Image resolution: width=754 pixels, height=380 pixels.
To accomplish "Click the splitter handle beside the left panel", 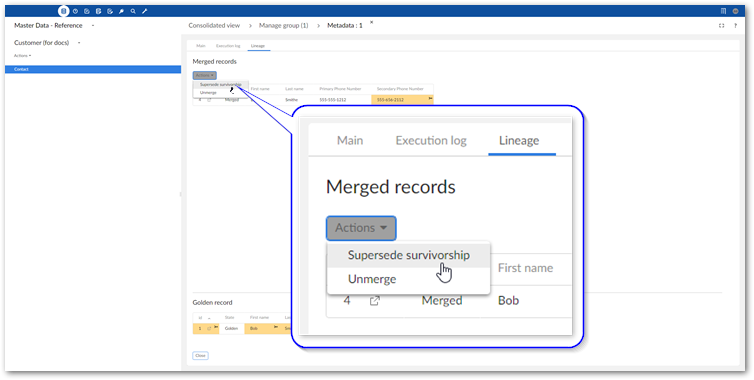I will (x=181, y=194).
